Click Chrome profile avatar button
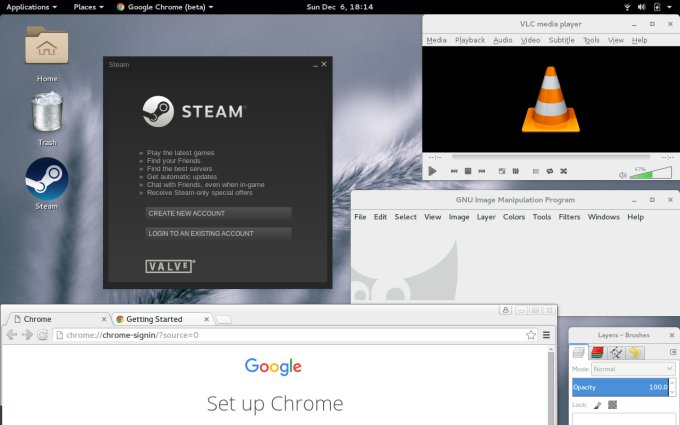 point(506,310)
